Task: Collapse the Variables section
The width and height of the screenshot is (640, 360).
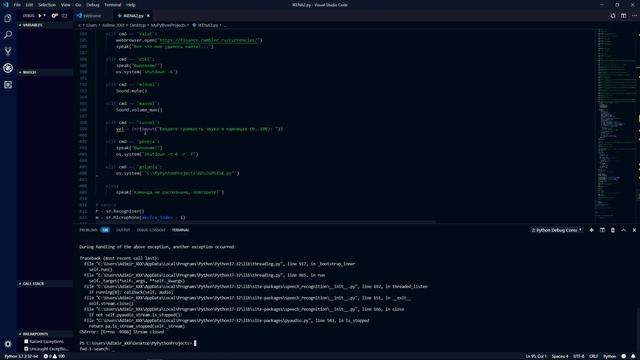Action: pos(45,25)
